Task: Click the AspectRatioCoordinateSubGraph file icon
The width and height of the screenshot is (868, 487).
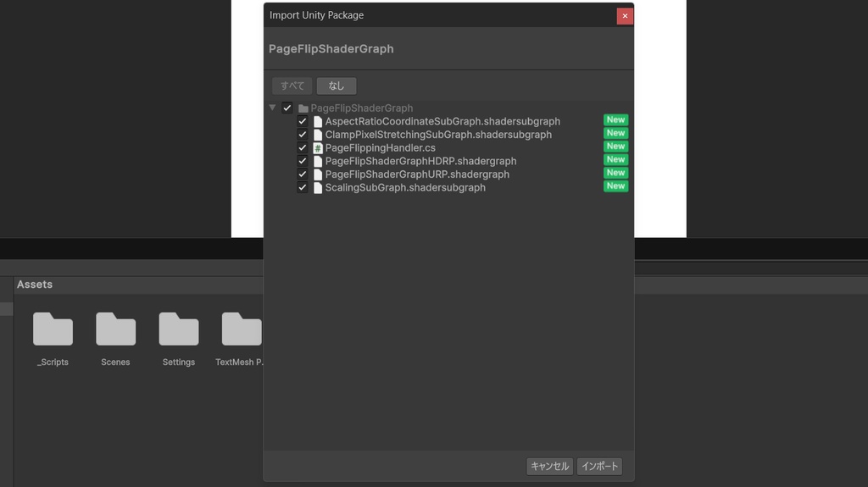Action: click(318, 122)
